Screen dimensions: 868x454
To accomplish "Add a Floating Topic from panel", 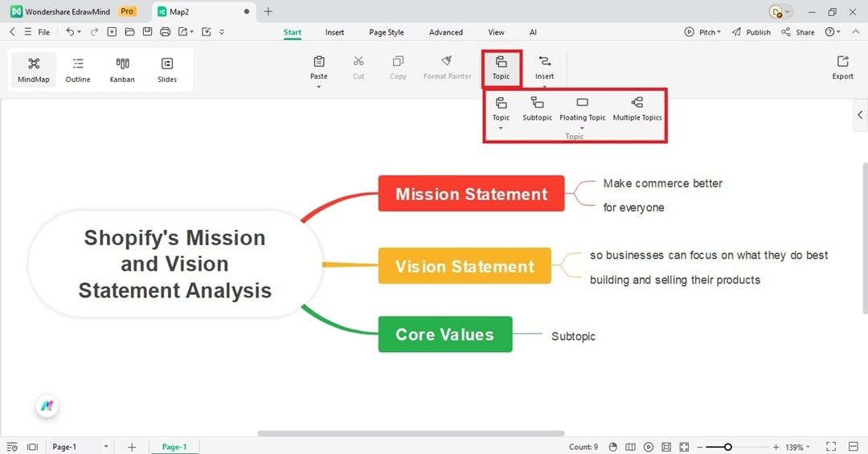I will [583, 108].
